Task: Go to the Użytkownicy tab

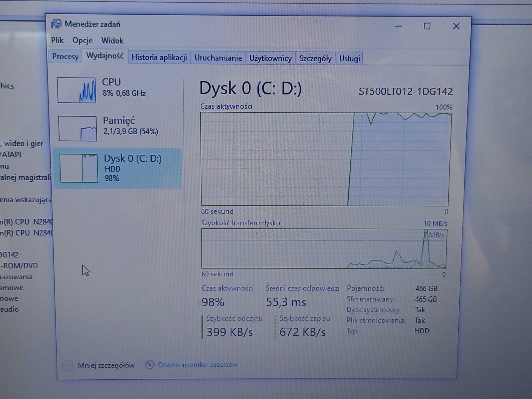Action: 270,58
